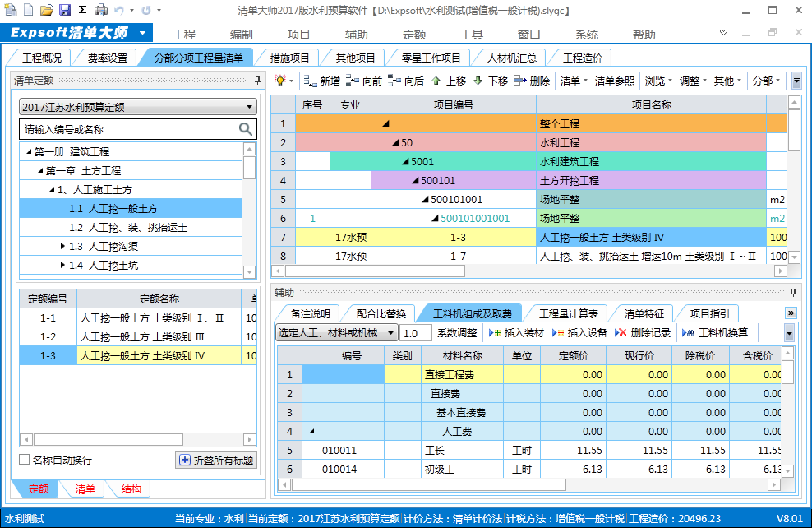Viewport: 812px width, 528px height.
Task: Open the 定额 menu in menu bar
Action: pos(414,35)
